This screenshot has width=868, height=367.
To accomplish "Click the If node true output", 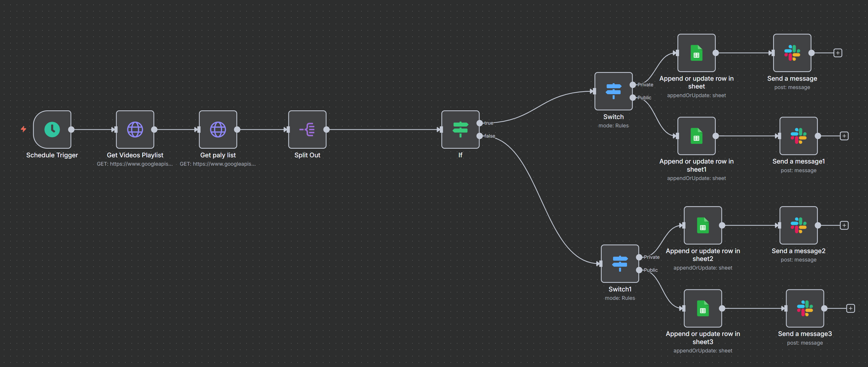I will (x=480, y=123).
